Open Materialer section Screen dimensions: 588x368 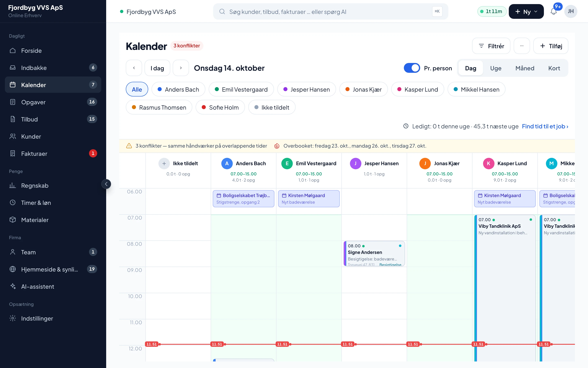[x=53, y=220]
